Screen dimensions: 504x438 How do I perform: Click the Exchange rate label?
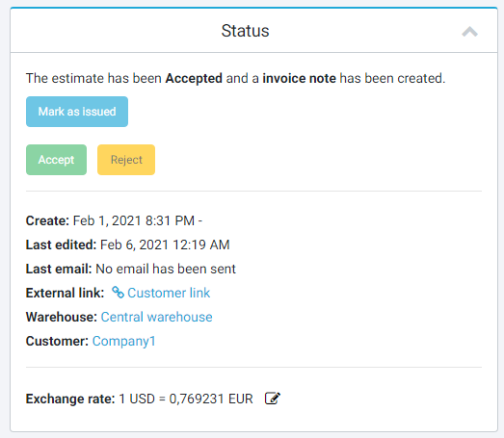pyautogui.click(x=70, y=399)
